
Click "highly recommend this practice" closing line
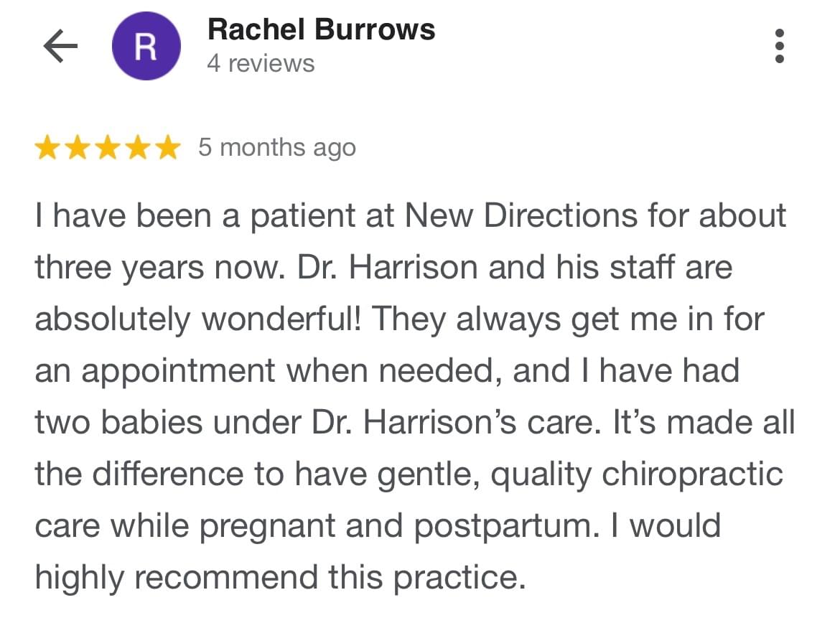(x=276, y=578)
